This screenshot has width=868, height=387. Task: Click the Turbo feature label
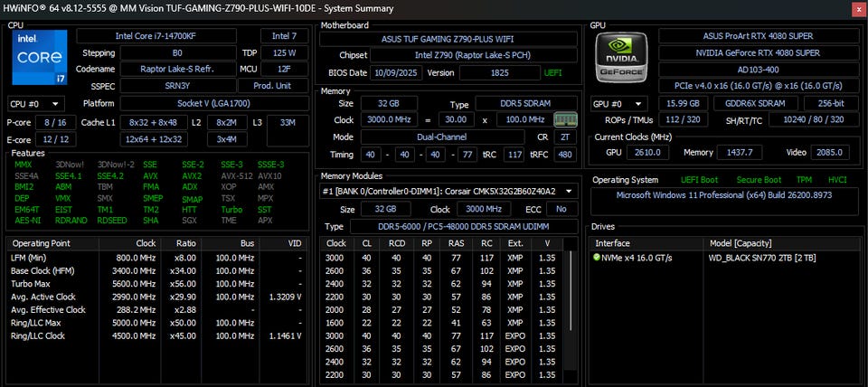pyautogui.click(x=231, y=210)
